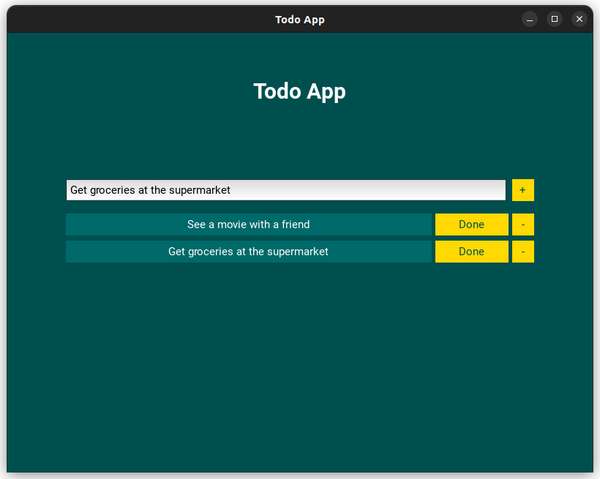
Task: Select the 'See a movie with a friend' item
Action: click(x=249, y=225)
